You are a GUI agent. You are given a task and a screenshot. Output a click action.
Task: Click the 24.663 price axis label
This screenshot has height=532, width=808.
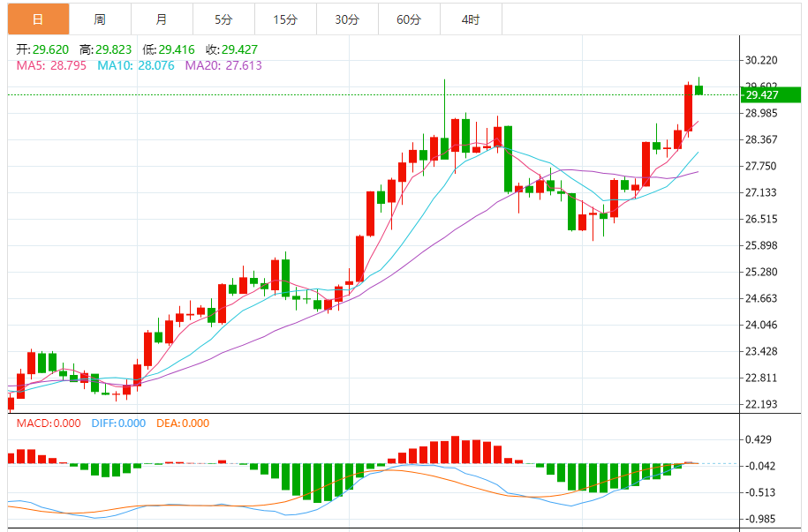point(761,299)
